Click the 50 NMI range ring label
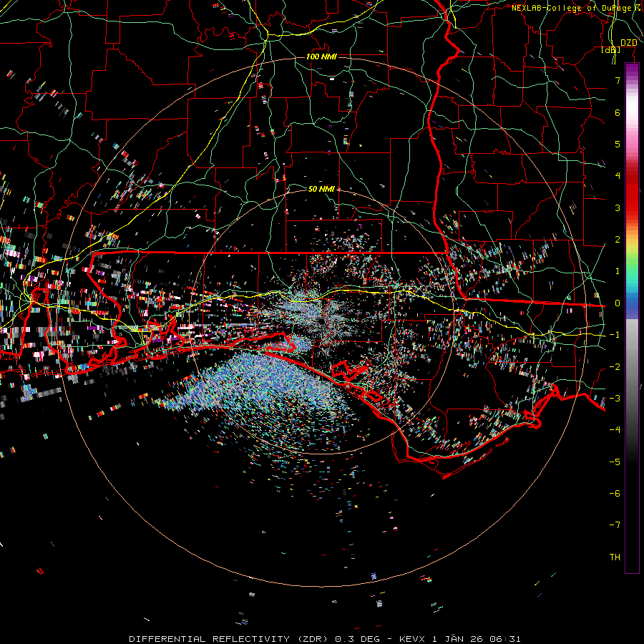Image resolution: width=644 pixels, height=644 pixels. [x=321, y=189]
